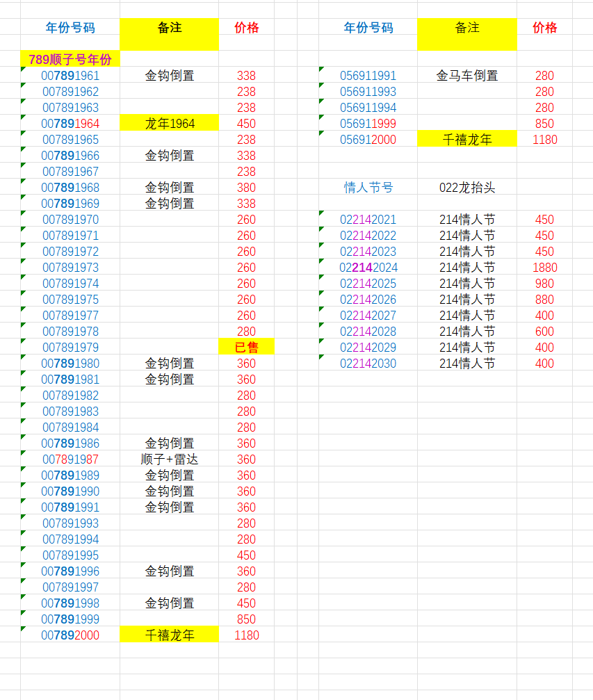Select the number cell 056911993
The width and height of the screenshot is (593, 700).
(368, 92)
